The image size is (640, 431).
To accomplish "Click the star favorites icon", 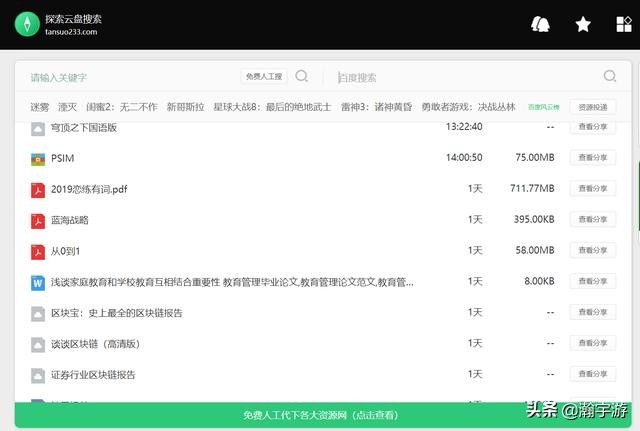I will click(583, 24).
